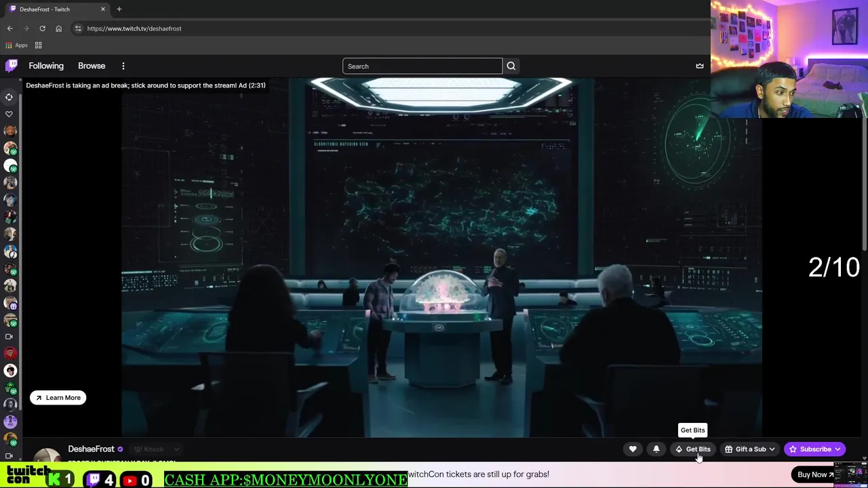Click the Knock button next to DeshaeFrost
The image size is (868, 488).
[x=149, y=449]
